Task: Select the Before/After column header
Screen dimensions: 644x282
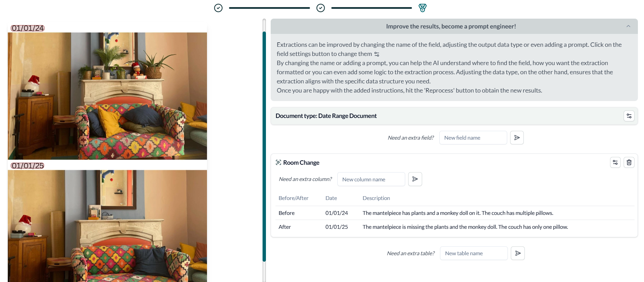Action: (293, 198)
